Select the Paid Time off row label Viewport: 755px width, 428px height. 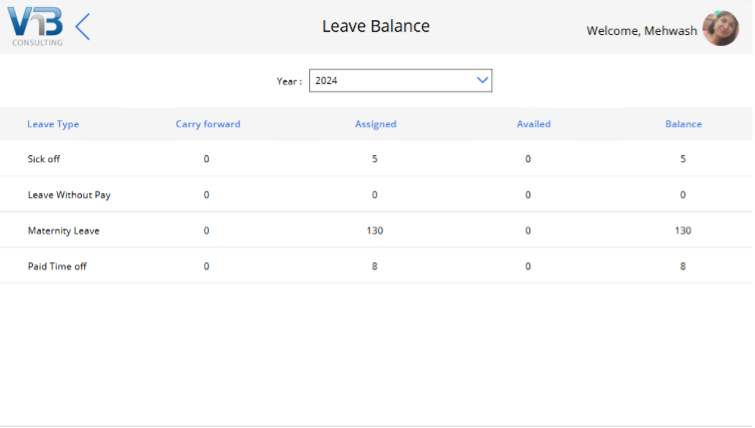point(57,266)
